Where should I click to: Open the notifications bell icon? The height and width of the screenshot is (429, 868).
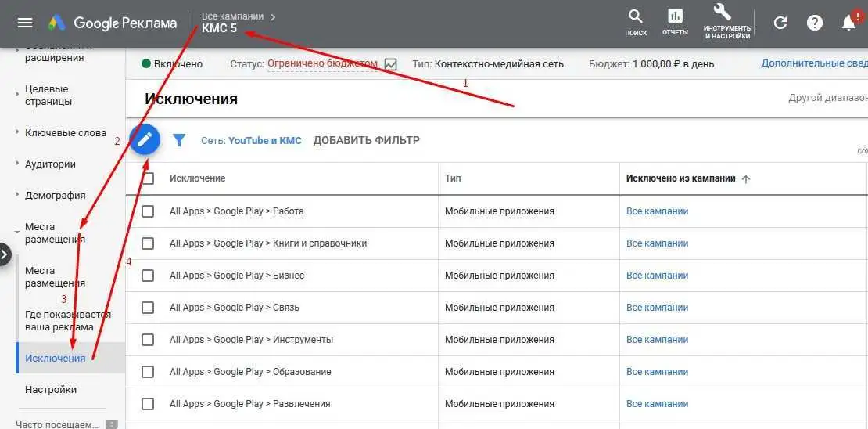pos(848,23)
